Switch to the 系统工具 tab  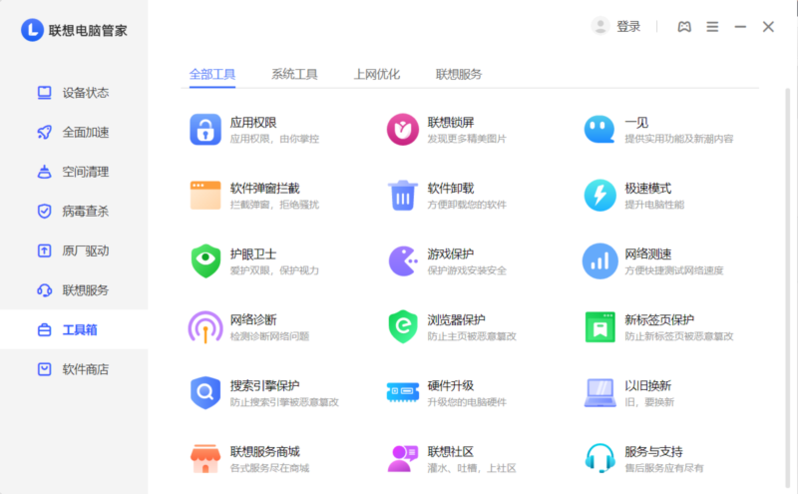294,74
